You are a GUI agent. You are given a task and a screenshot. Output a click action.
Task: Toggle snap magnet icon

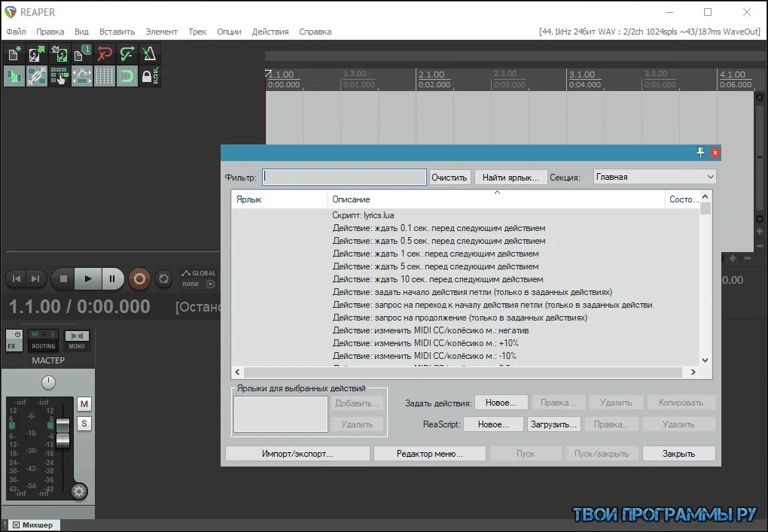tap(126, 76)
